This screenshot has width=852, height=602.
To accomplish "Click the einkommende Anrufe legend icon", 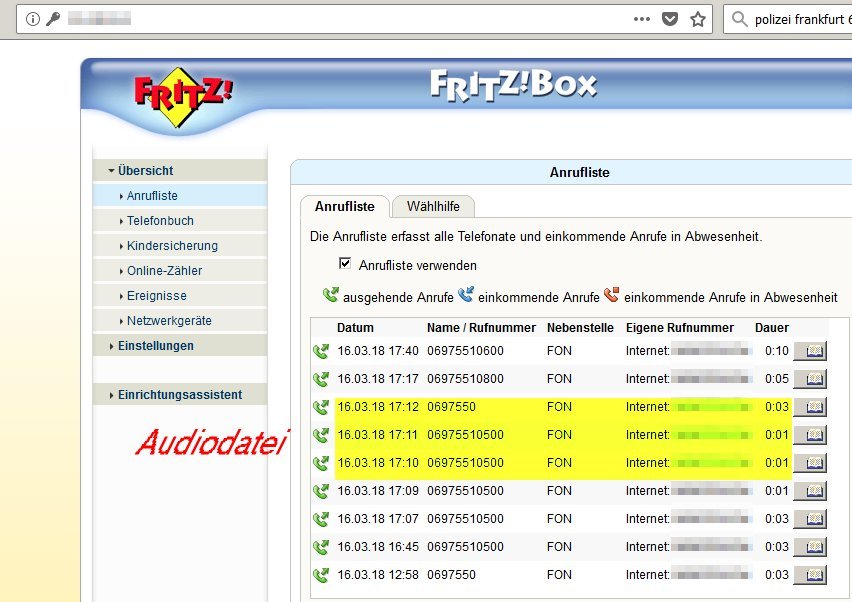I will (466, 294).
